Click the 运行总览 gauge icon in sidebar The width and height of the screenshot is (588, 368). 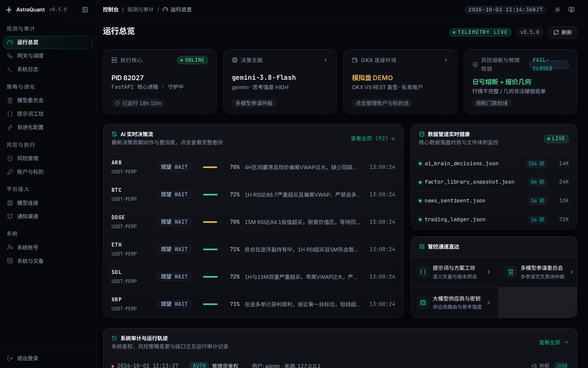click(10, 43)
